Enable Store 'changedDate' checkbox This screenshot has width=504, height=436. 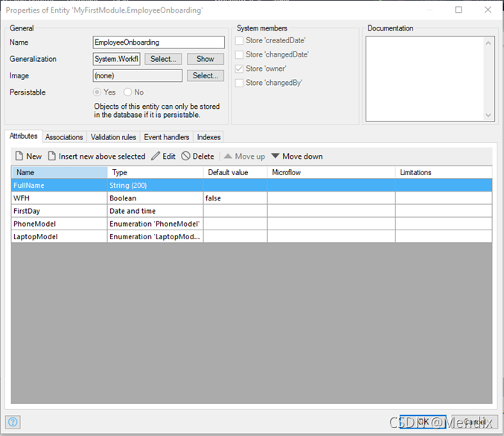[x=239, y=54]
